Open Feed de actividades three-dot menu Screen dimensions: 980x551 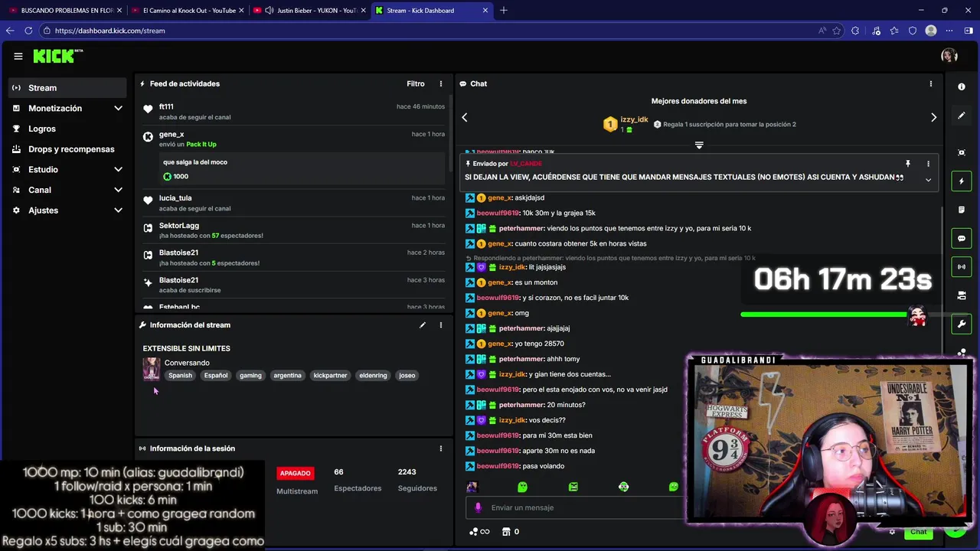click(x=440, y=83)
